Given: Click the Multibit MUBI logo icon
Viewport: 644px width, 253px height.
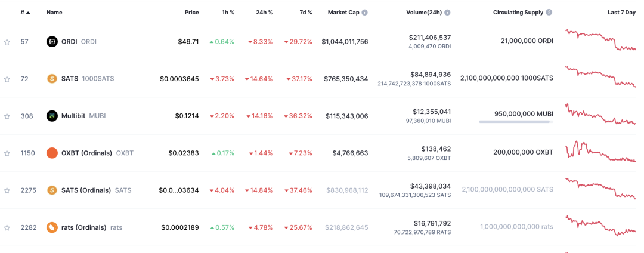Looking at the screenshot, I should click(52, 116).
